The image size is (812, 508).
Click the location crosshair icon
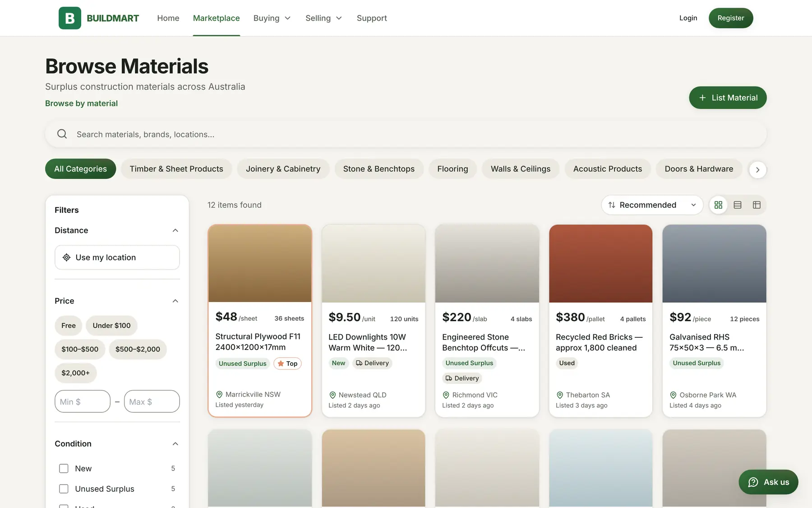66,257
